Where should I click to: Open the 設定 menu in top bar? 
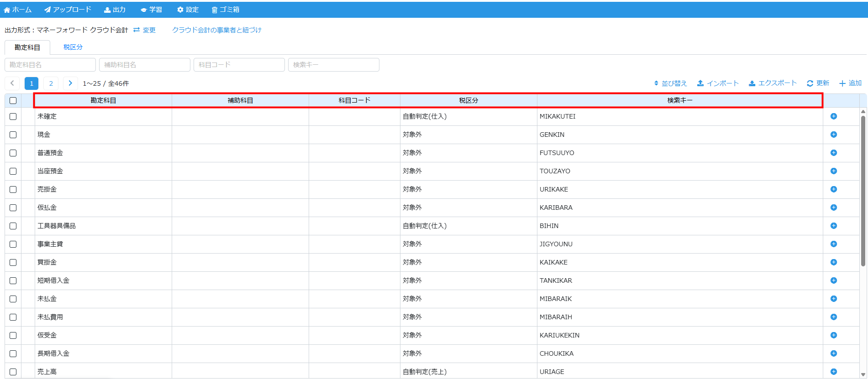click(188, 10)
